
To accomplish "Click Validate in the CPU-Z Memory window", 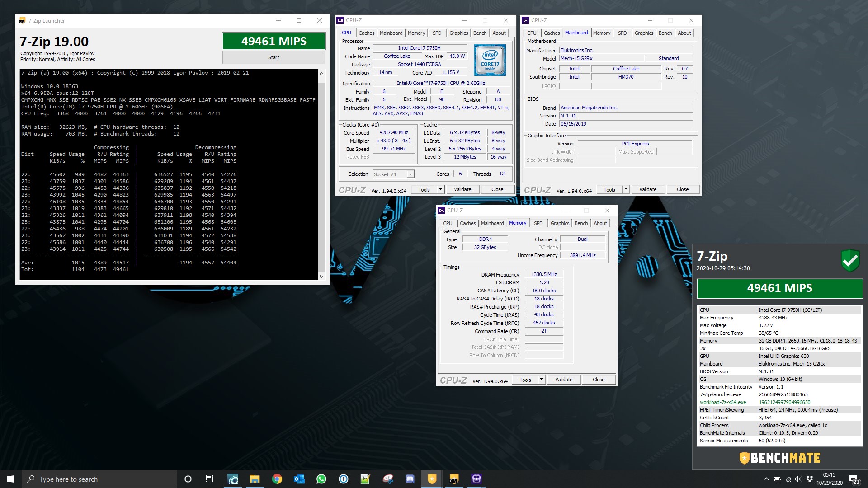I will tap(564, 380).
